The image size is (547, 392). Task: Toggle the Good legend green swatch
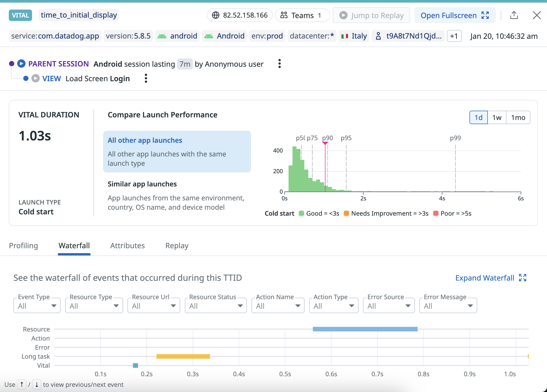301,213
